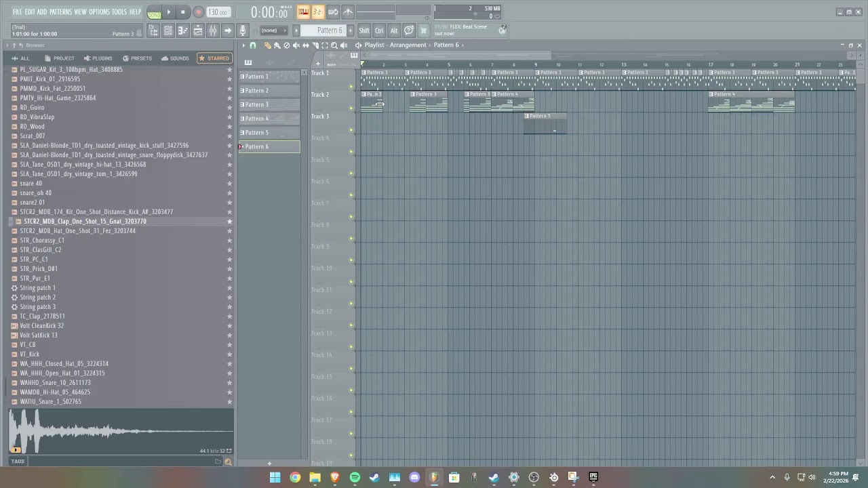868x488 pixels.
Task: Open Discord from the Windows taskbar
Action: pyautogui.click(x=414, y=478)
